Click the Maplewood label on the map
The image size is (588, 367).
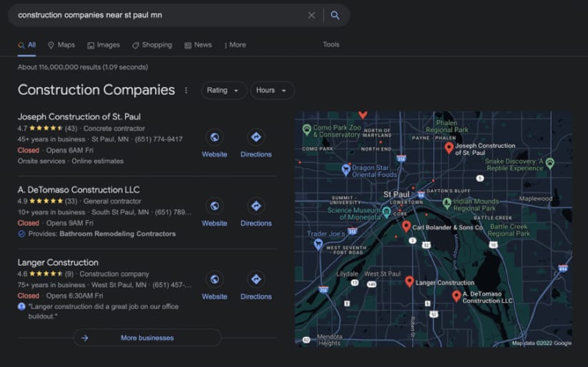coord(535,198)
